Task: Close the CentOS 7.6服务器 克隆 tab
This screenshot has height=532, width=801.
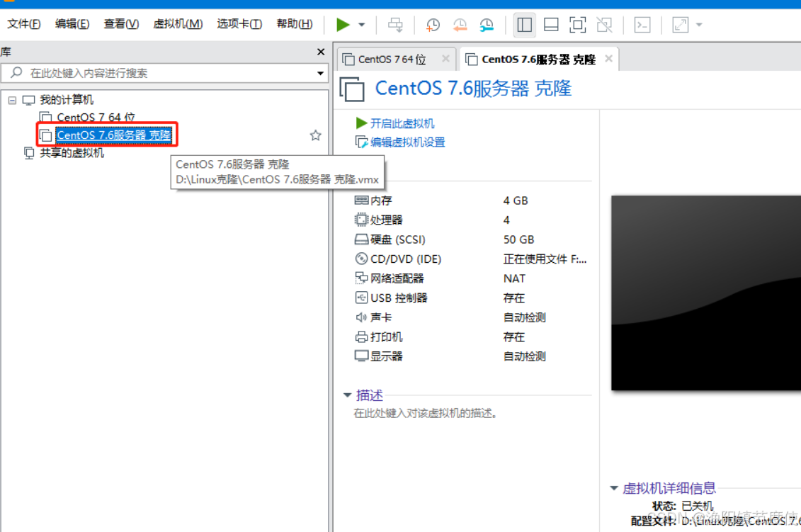Action: 608,59
